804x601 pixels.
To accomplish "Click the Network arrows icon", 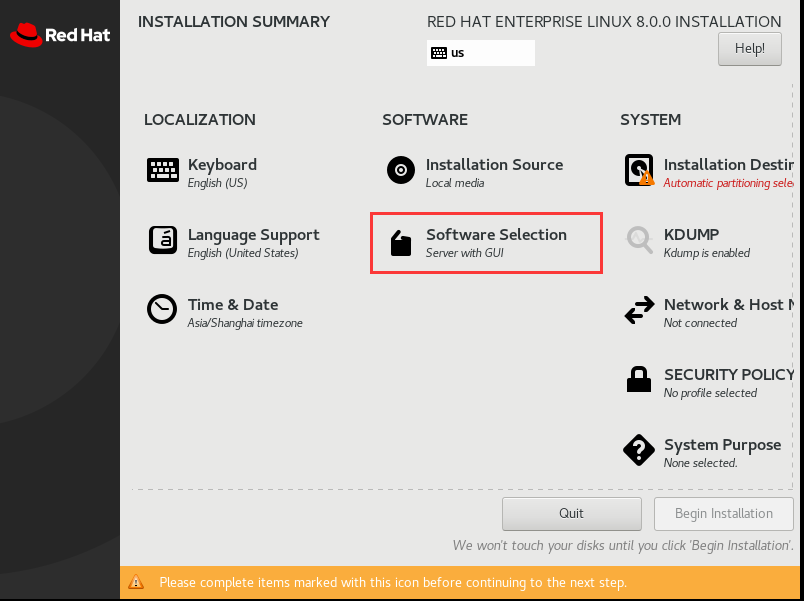I will click(639, 310).
